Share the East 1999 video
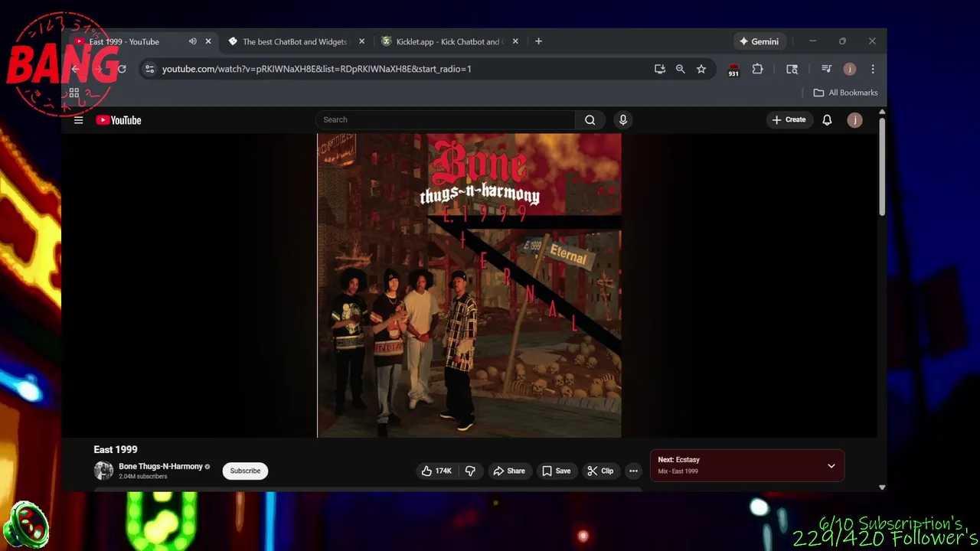The width and height of the screenshot is (980, 551). point(509,471)
